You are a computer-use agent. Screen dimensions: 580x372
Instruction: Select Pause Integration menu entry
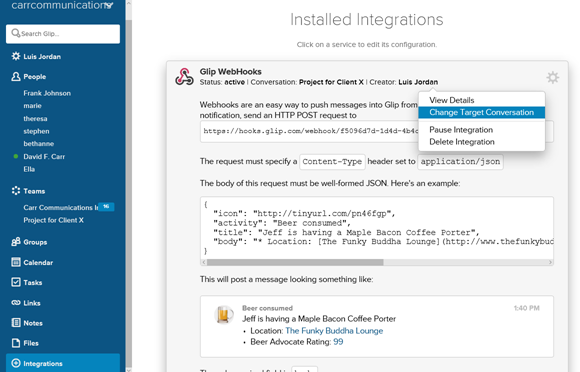pos(461,130)
